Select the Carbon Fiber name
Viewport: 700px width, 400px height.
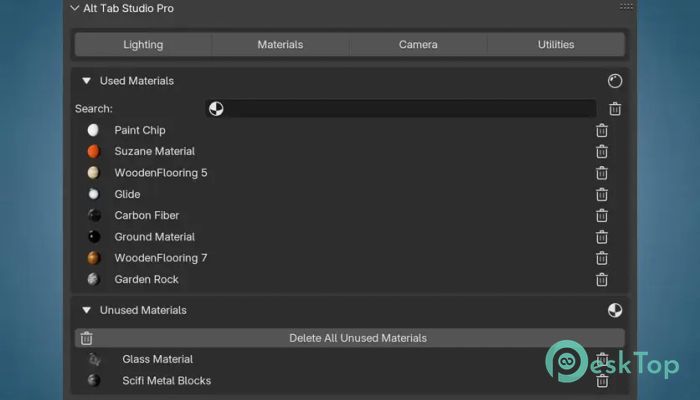(x=146, y=215)
